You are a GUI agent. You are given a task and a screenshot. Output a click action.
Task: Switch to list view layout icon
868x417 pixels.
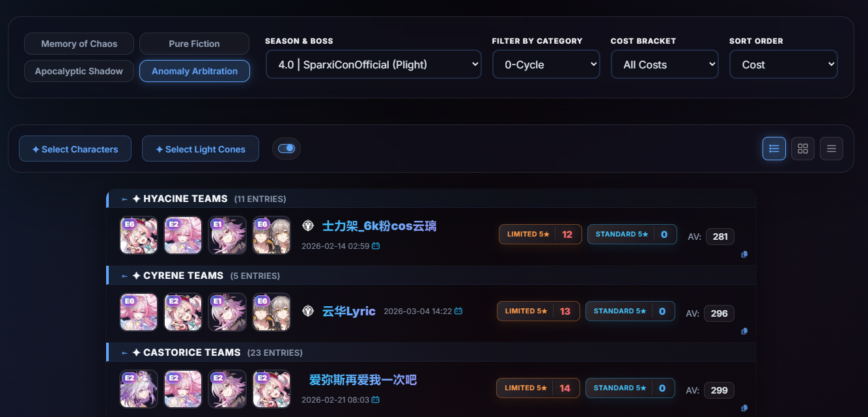coord(774,149)
